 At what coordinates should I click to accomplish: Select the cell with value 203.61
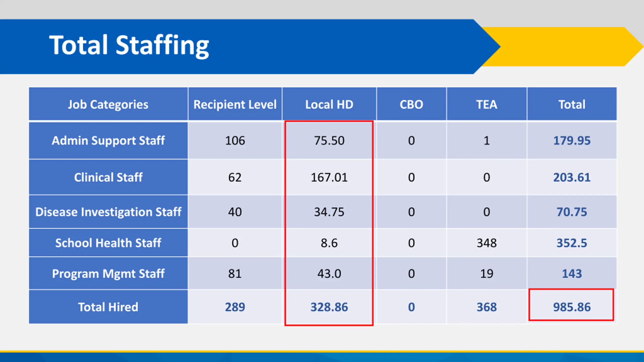tap(572, 177)
